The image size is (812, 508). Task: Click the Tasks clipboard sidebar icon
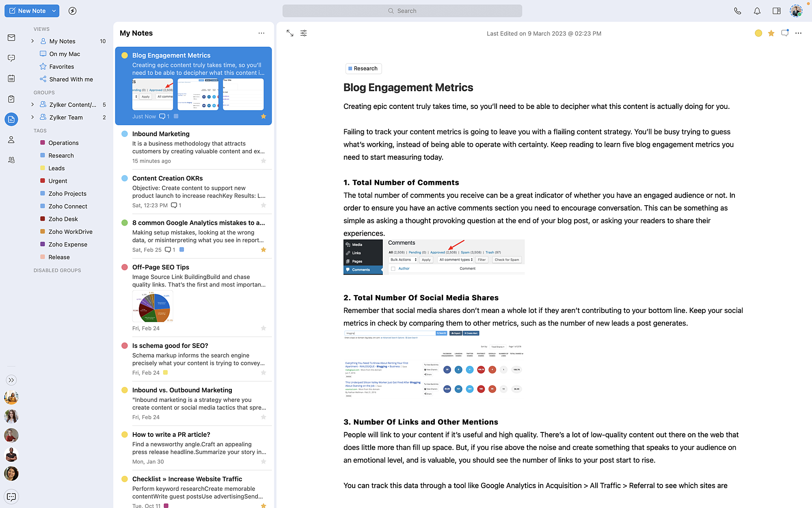[11, 99]
